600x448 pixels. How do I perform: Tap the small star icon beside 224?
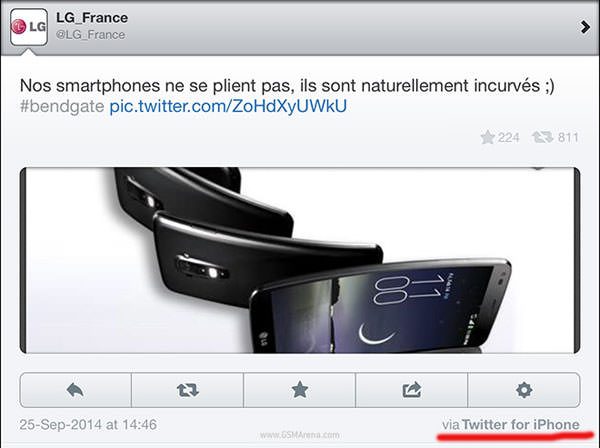(488, 137)
